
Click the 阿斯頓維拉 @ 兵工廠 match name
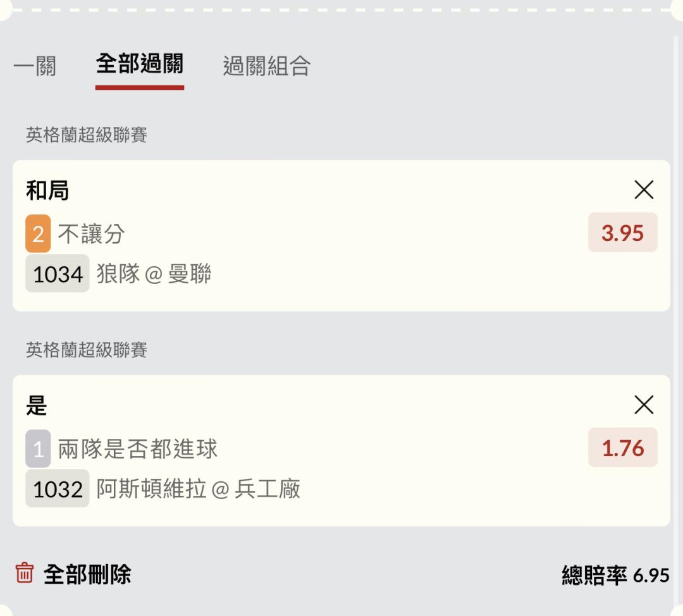click(199, 489)
